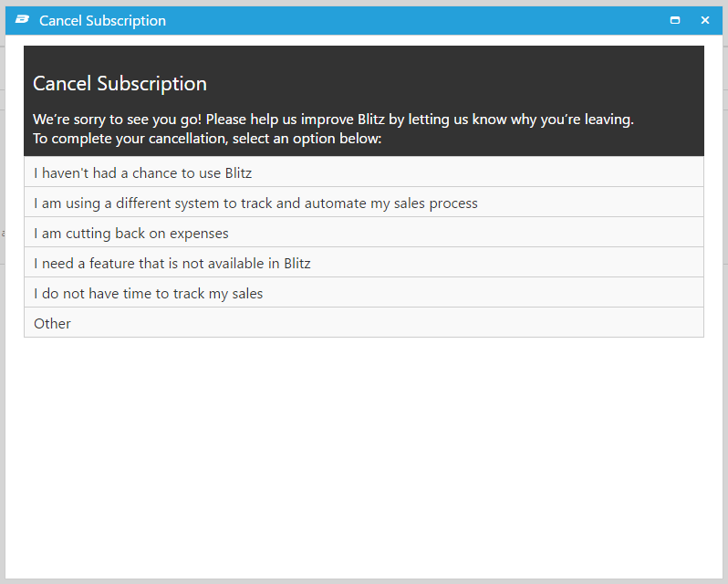Choose the "using a different system" cancellation reason
Viewport: 728px width, 584px height.
coord(255,203)
